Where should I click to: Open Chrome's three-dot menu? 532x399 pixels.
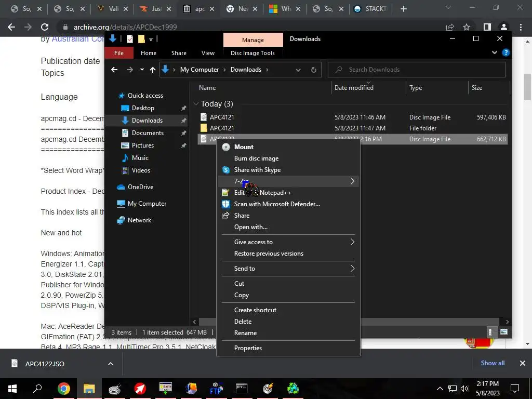click(x=521, y=27)
